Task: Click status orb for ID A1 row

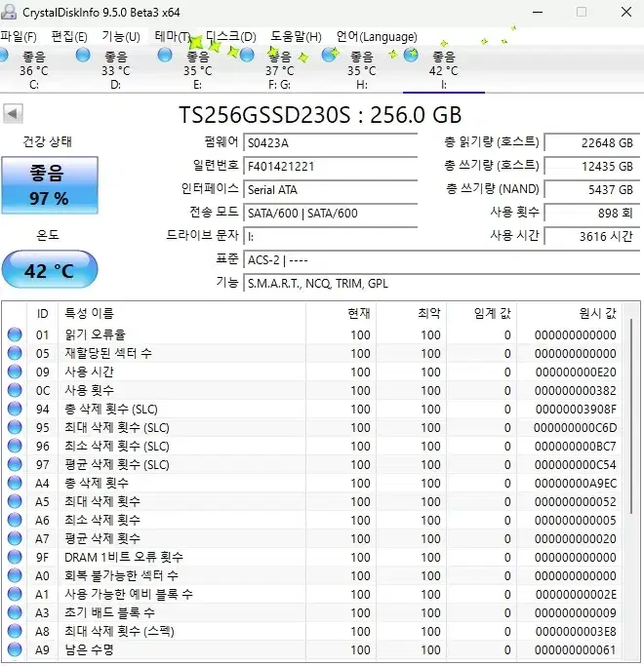Action: tap(15, 594)
